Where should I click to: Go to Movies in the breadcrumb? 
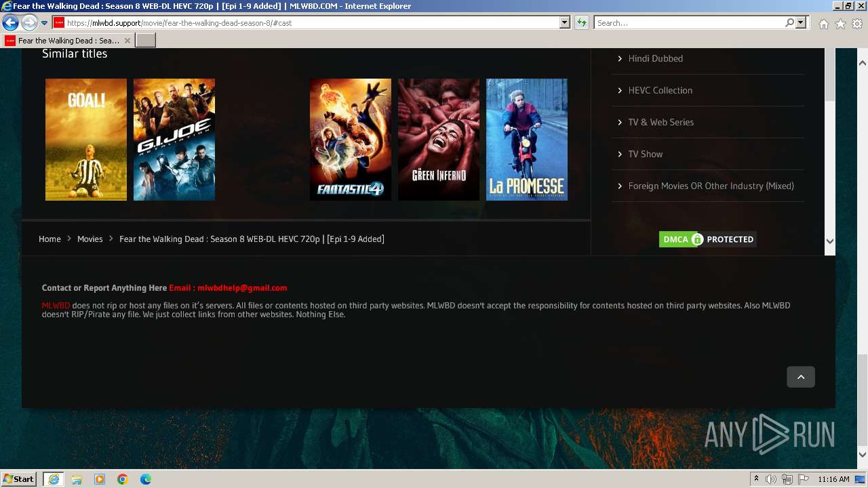click(90, 239)
